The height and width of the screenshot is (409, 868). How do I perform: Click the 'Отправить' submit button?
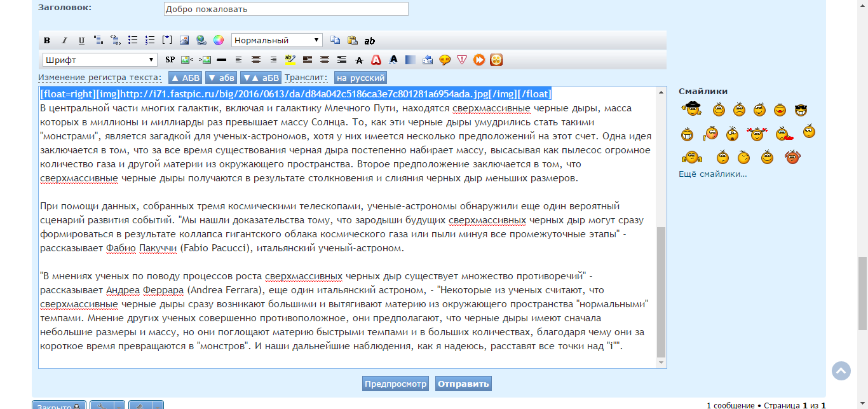pos(463,384)
